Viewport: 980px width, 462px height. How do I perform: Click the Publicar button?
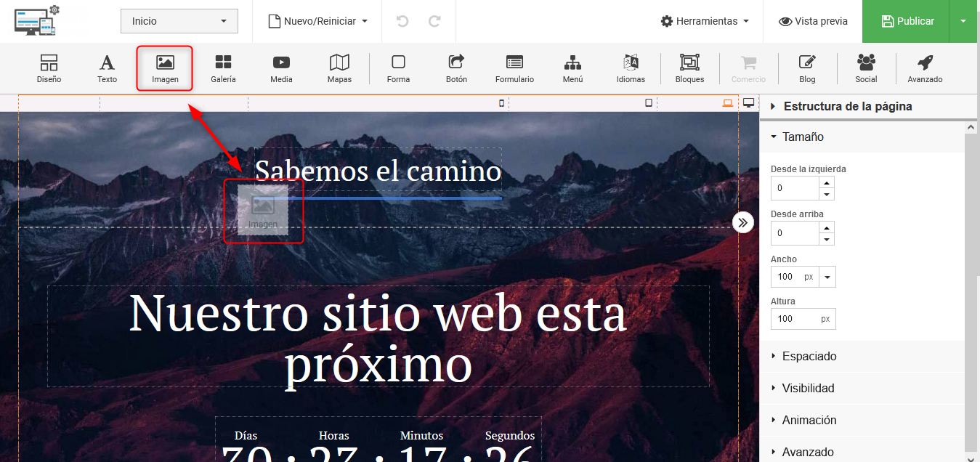(907, 21)
